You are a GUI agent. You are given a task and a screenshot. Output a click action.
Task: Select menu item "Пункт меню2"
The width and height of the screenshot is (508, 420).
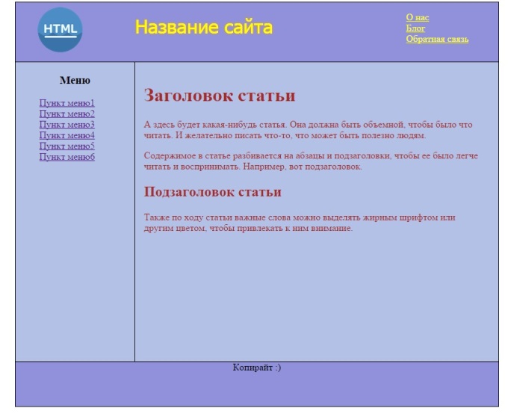click(x=67, y=114)
